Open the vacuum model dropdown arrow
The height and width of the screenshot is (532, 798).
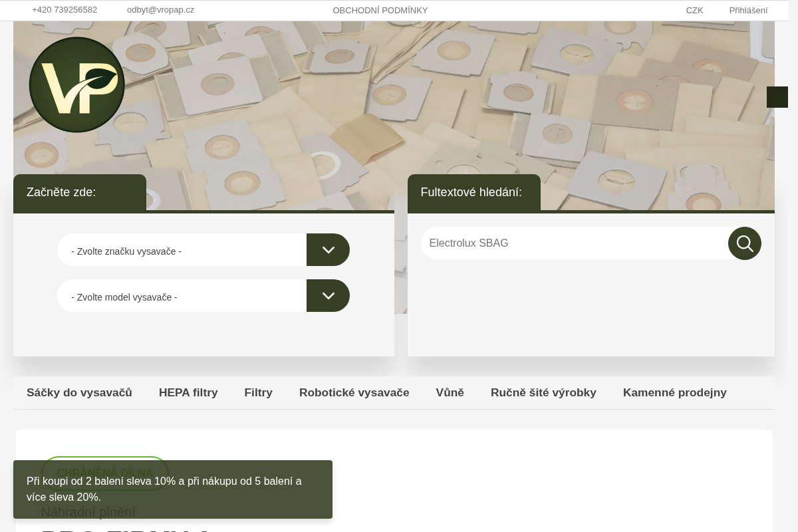click(328, 296)
